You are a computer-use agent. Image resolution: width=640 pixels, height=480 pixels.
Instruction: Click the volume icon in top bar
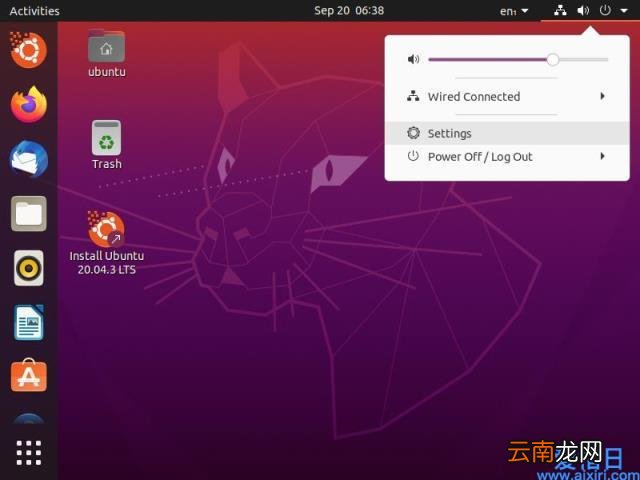click(x=583, y=10)
